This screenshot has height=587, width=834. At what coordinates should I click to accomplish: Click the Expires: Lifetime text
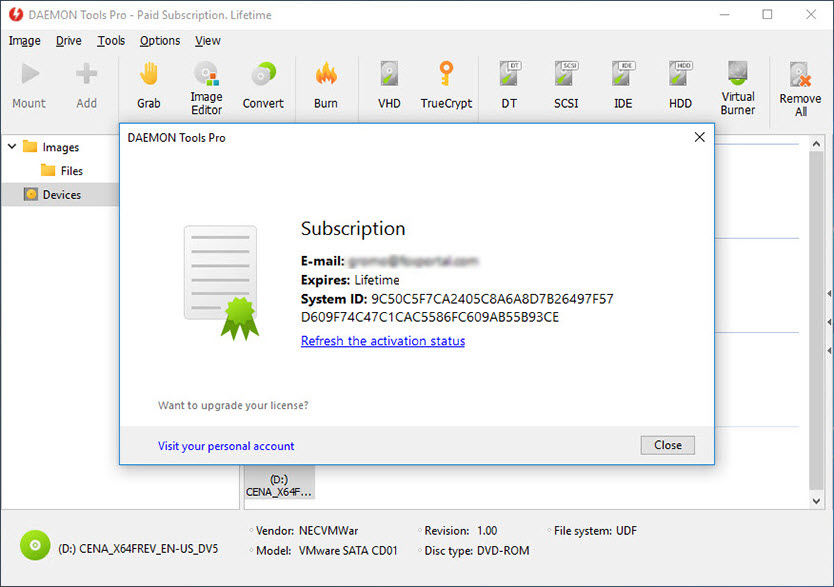pos(350,280)
